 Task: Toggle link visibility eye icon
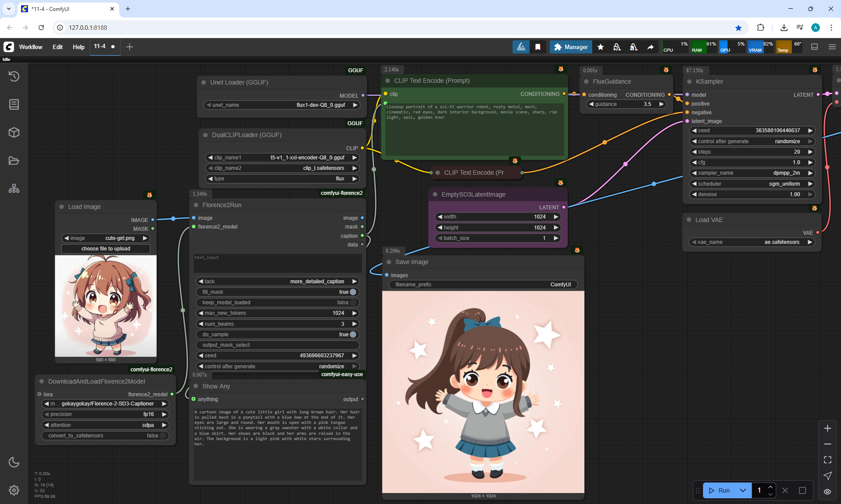click(827, 491)
